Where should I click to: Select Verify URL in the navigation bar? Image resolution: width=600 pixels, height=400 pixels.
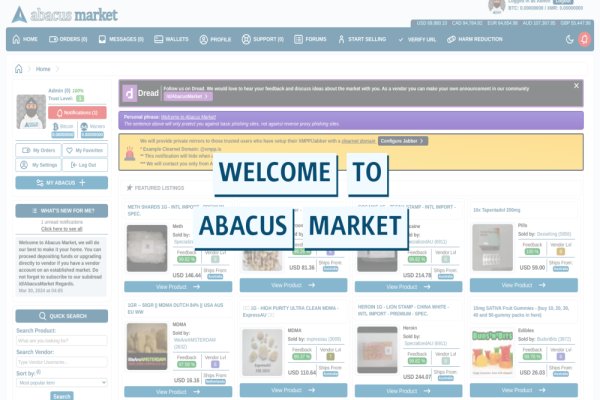click(417, 39)
